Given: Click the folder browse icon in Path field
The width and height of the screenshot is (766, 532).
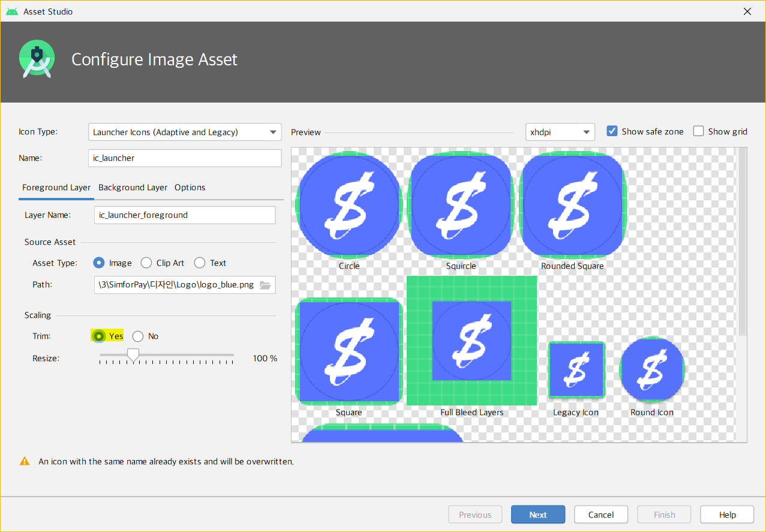Looking at the screenshot, I should point(265,285).
